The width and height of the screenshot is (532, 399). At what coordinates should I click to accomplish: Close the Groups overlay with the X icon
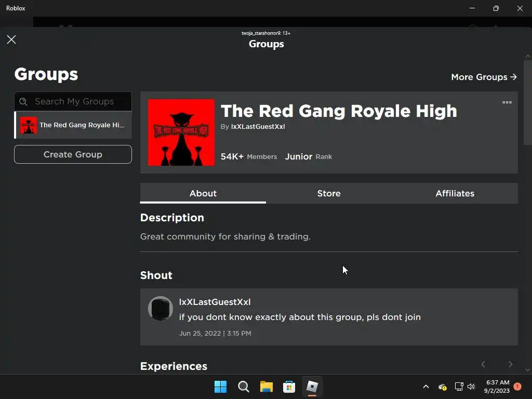point(11,39)
